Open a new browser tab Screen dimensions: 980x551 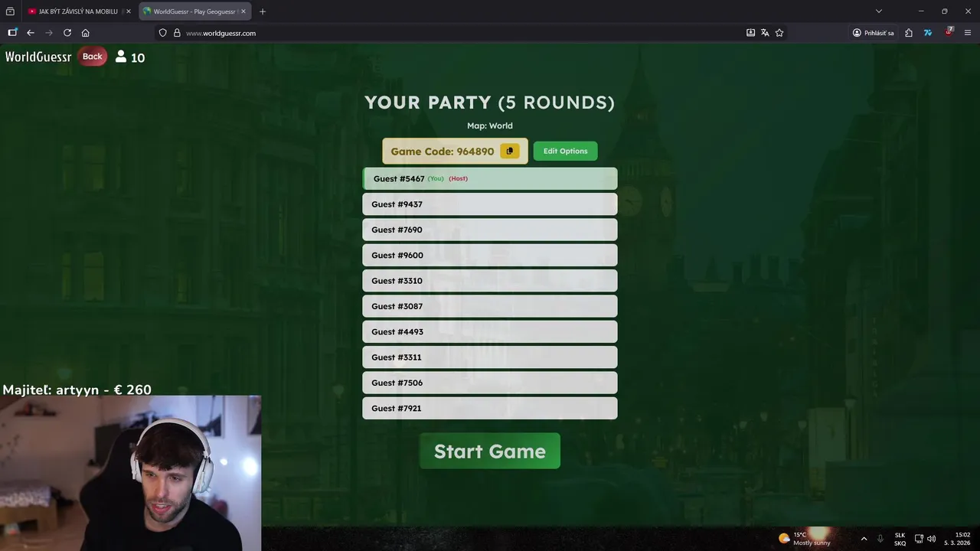click(x=263, y=11)
